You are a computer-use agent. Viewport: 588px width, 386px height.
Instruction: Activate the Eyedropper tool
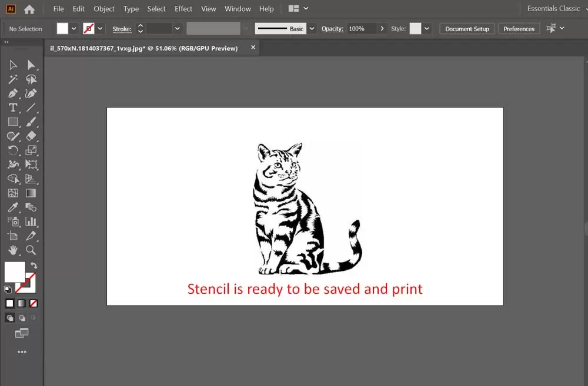(x=13, y=207)
